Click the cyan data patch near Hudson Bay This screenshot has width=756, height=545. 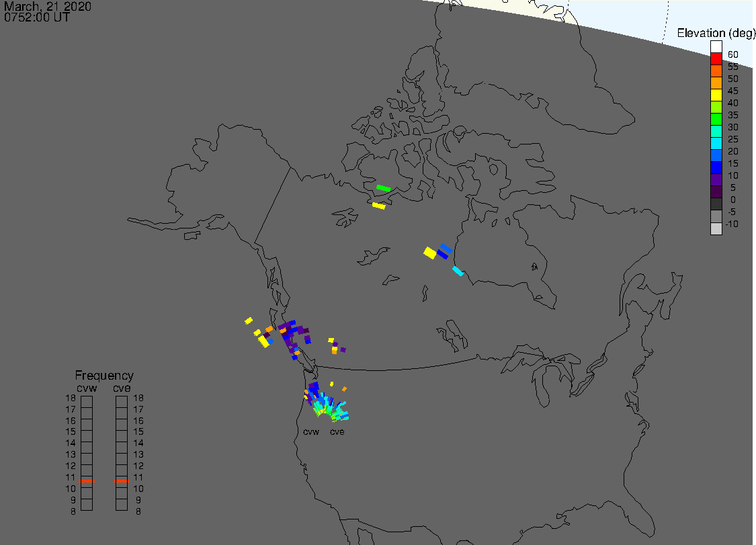pos(458,271)
